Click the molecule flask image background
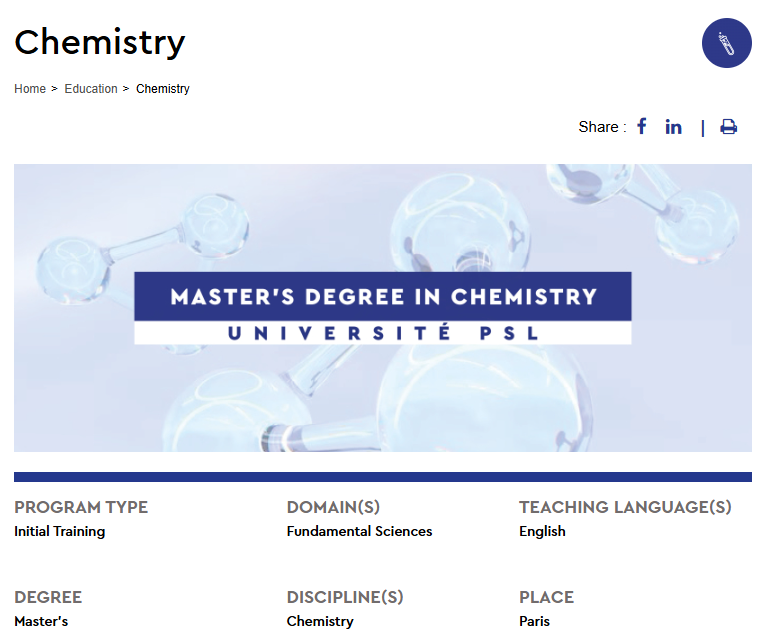The height and width of the screenshot is (641, 769). coord(383,392)
